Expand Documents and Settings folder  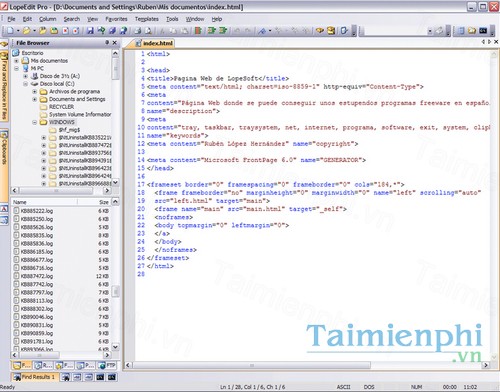click(34, 99)
